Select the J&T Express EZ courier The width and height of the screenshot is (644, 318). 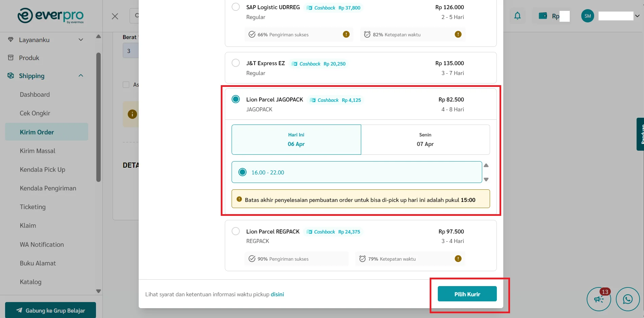(236, 63)
